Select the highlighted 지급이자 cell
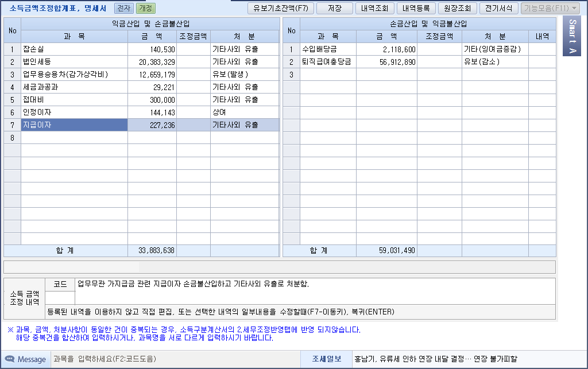This screenshot has height=369, width=588. pyautogui.click(x=74, y=125)
